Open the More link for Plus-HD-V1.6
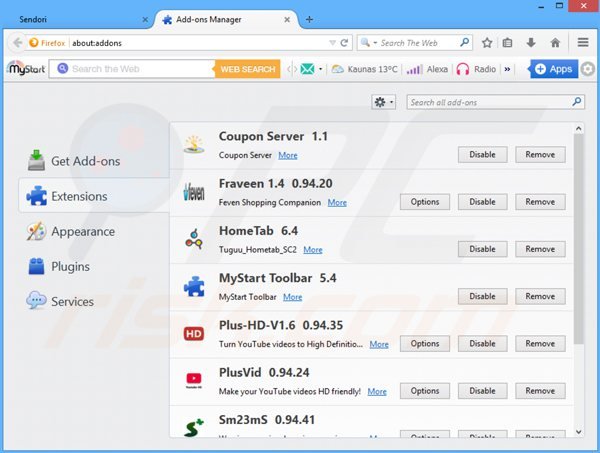 click(379, 344)
